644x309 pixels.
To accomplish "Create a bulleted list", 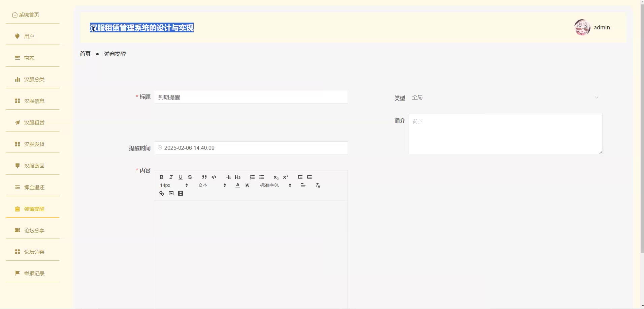I will [262, 177].
